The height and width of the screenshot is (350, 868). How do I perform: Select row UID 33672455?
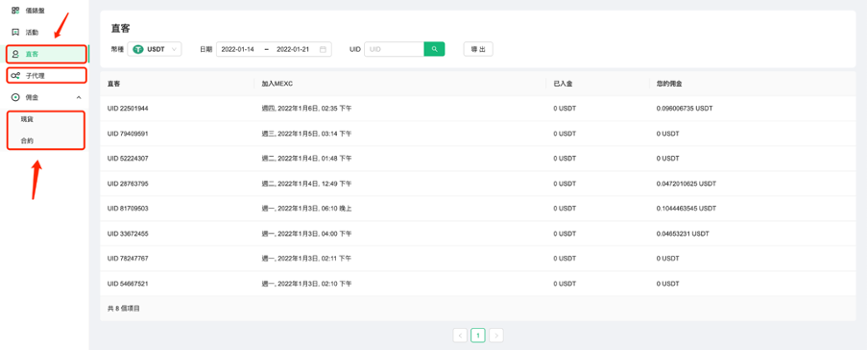[478, 234]
